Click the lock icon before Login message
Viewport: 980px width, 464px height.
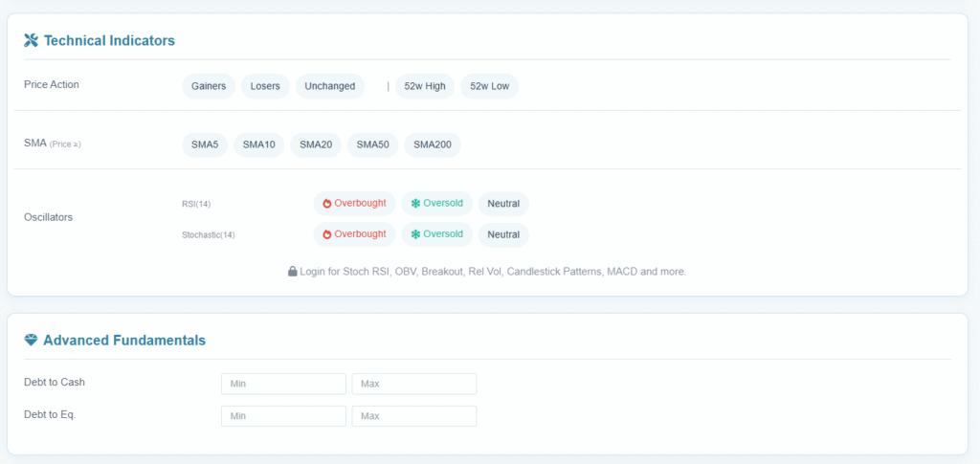click(x=292, y=272)
